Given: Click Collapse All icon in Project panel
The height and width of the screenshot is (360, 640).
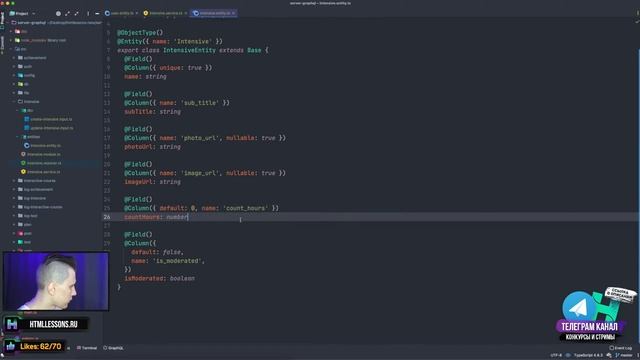Looking at the screenshot, I should click(76, 13).
